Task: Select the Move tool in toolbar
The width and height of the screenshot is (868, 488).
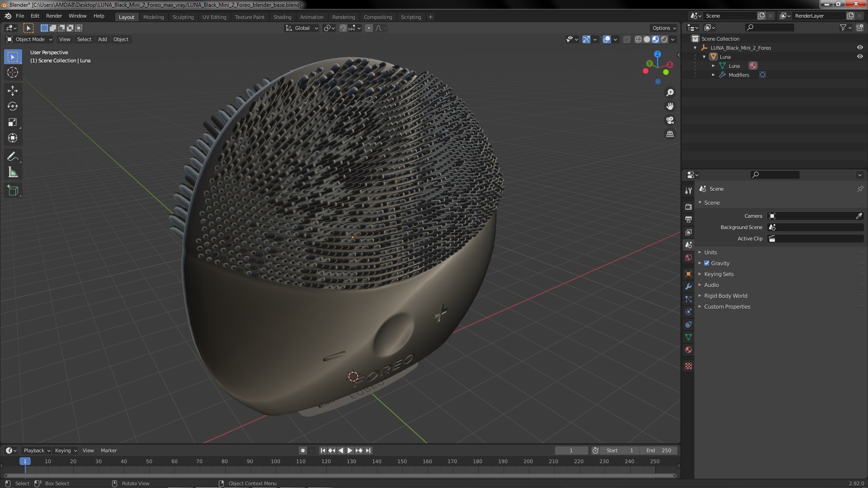Action: [13, 91]
